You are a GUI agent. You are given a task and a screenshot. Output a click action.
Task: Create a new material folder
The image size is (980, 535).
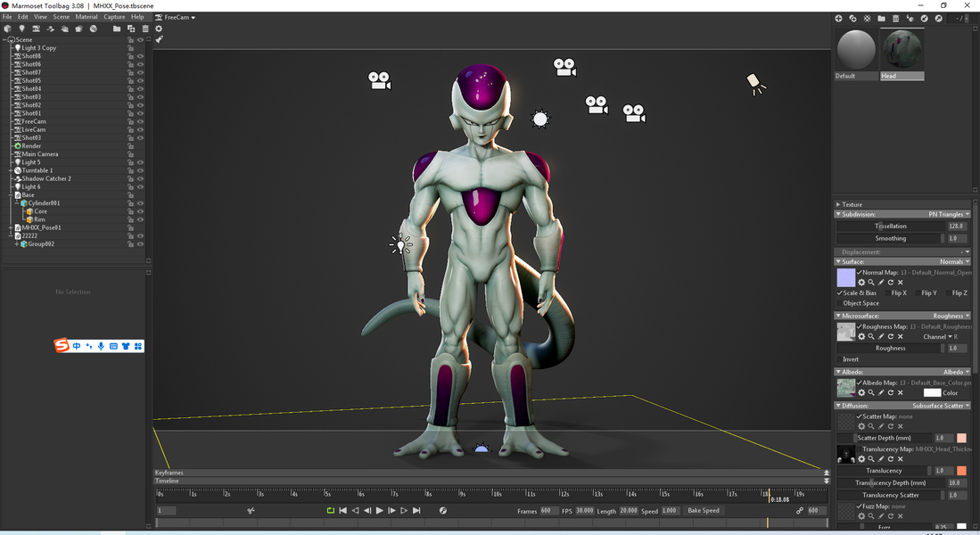881,19
